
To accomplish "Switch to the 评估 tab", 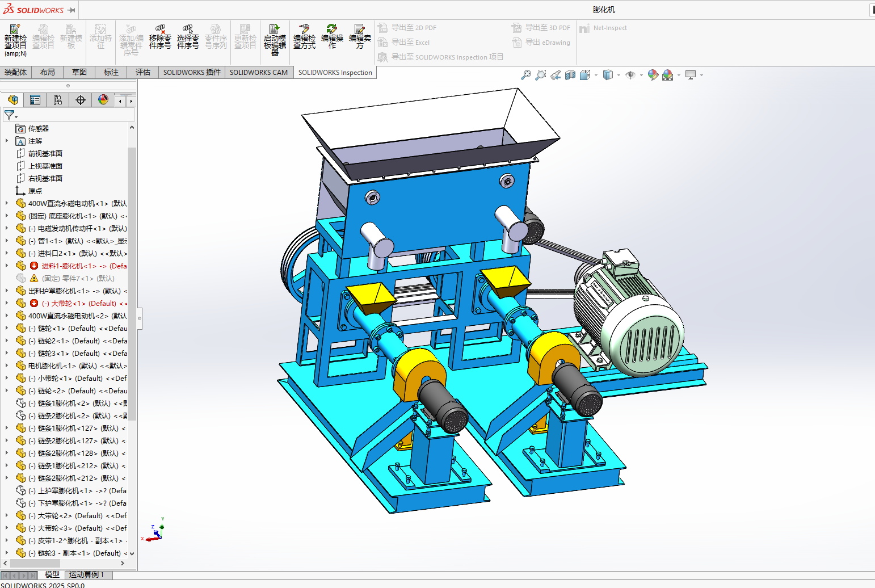I will coord(143,72).
